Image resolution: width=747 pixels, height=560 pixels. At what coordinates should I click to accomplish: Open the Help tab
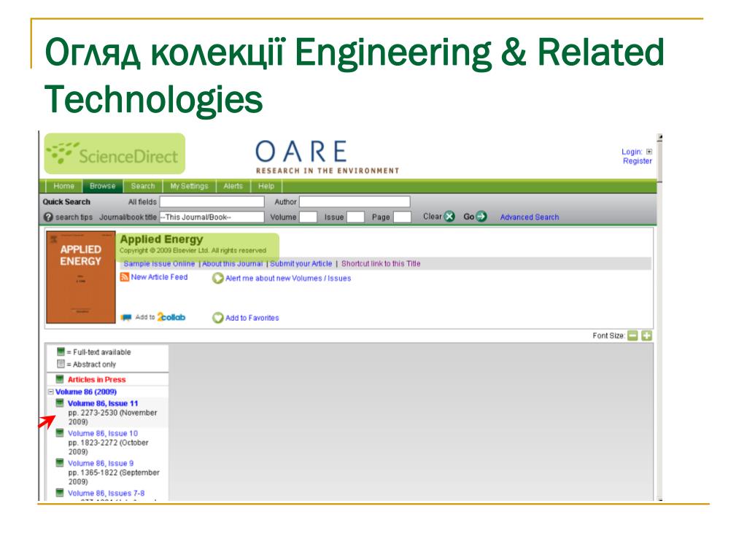(266, 186)
